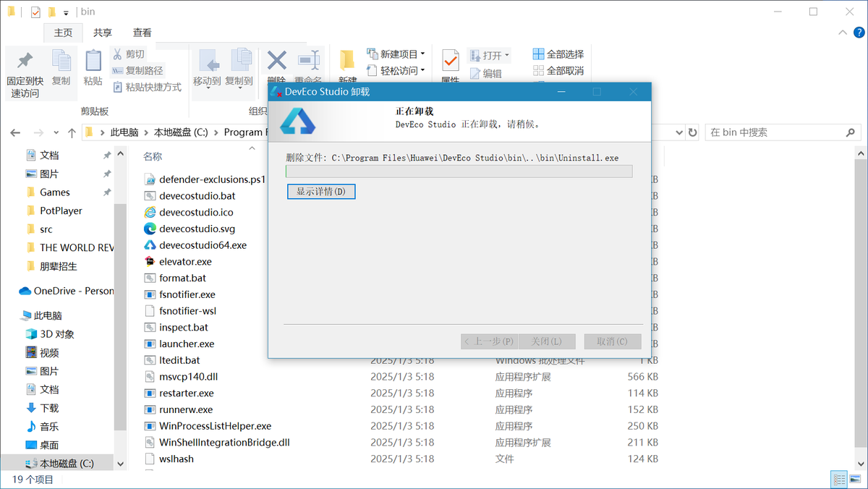Image resolution: width=868 pixels, height=489 pixels.
Task: Click 本地磁盘 (C:) in the address bar
Action: (181, 132)
